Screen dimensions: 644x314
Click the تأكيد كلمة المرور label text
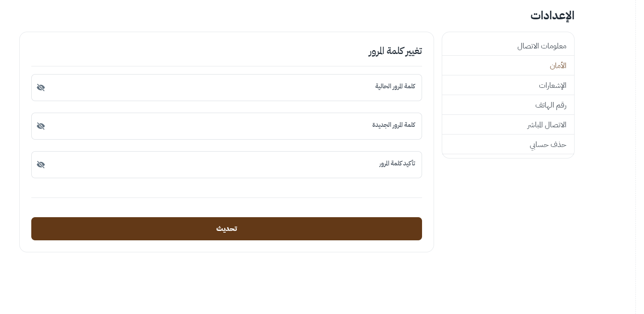[x=397, y=163]
